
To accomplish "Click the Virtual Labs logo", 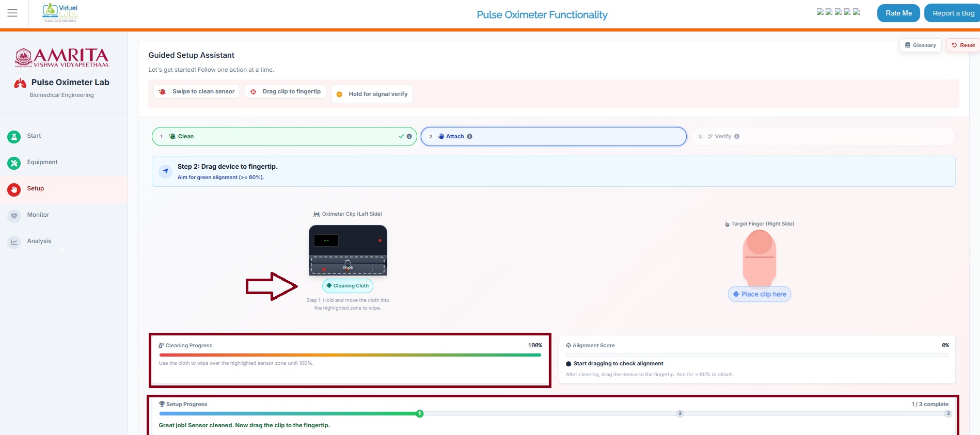I will coord(60,13).
